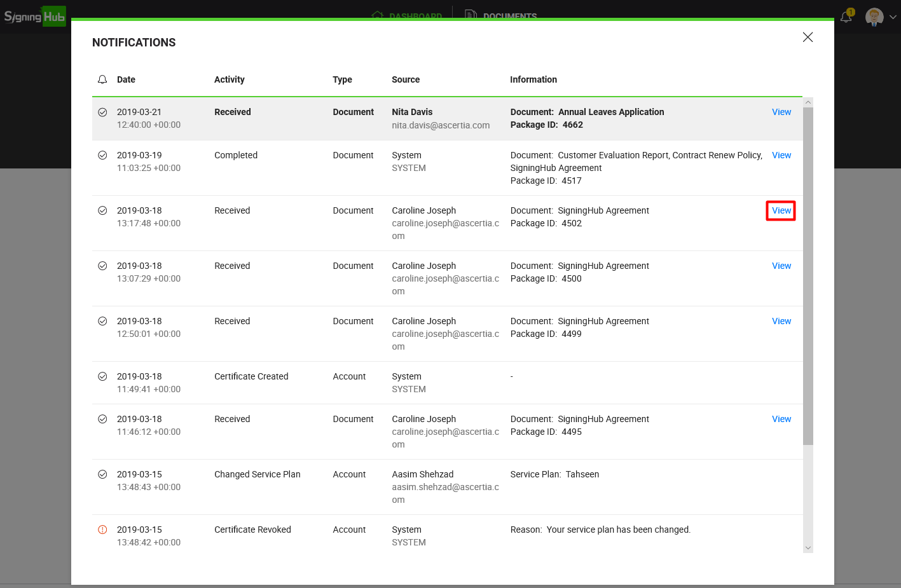
Task: Close the Notifications dialog
Action: click(x=808, y=38)
